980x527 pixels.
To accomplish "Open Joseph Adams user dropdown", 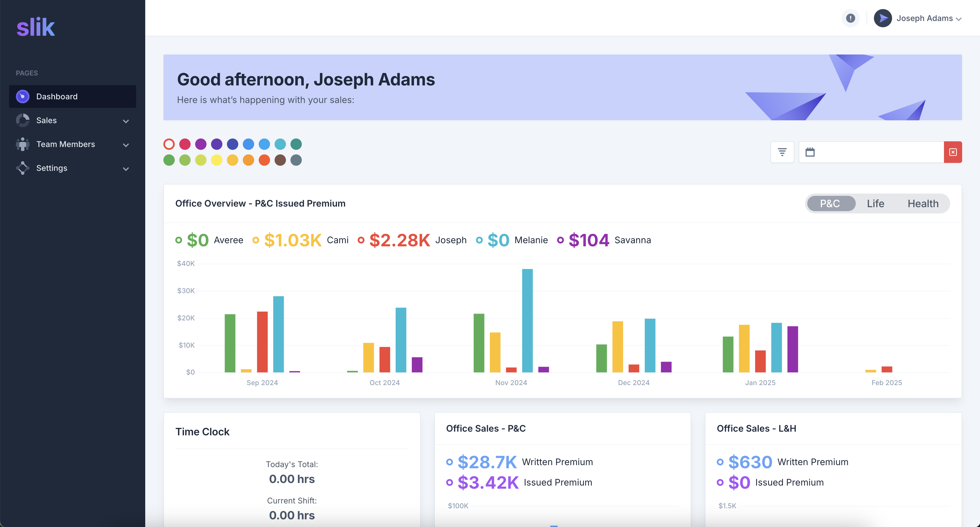I will [x=929, y=18].
